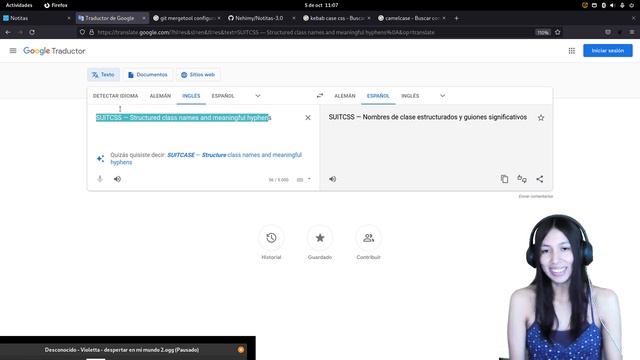Open the Google Translate main menu hamburger

(x=13, y=51)
